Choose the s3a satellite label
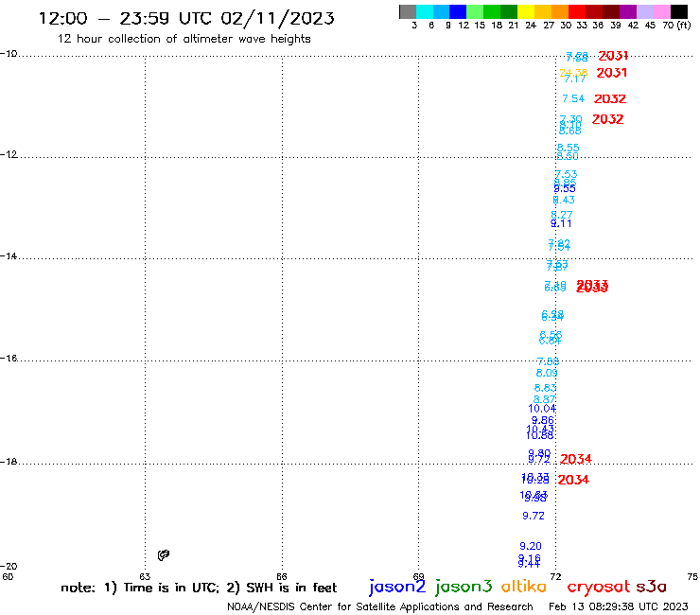Viewport: 700px width, 615px height. click(x=651, y=587)
